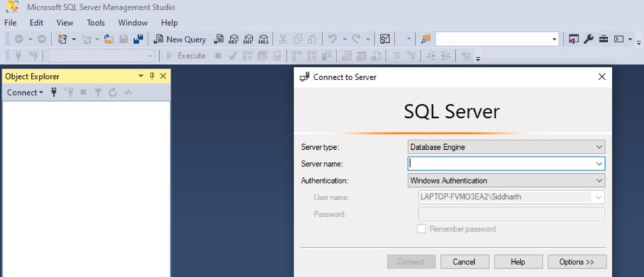Expand the Server type dropdown
This screenshot has width=644, height=277.
[x=599, y=147]
